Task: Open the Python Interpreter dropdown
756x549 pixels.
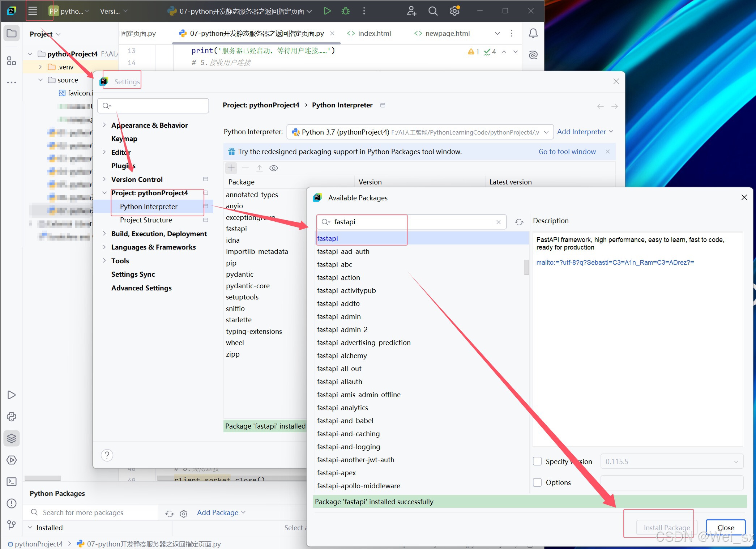Action: (x=419, y=132)
